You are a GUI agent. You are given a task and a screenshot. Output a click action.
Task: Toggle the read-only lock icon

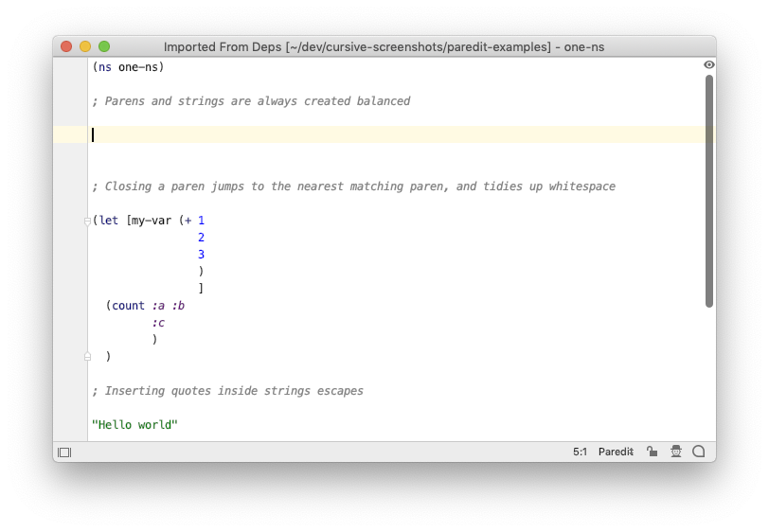652,452
